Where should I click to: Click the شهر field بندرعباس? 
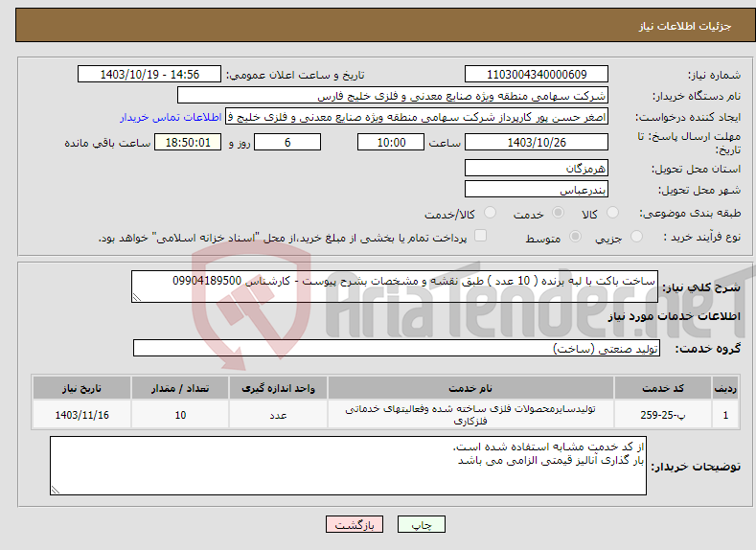pyautogui.click(x=537, y=190)
